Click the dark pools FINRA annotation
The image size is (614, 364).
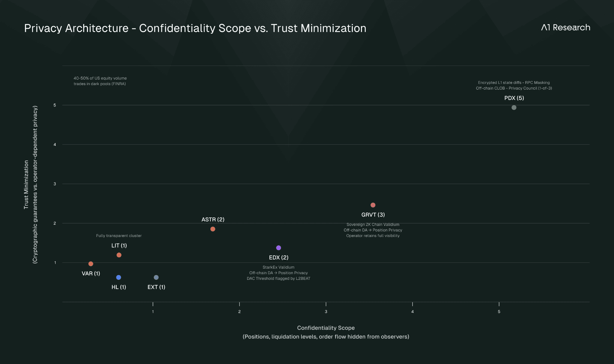tap(100, 81)
